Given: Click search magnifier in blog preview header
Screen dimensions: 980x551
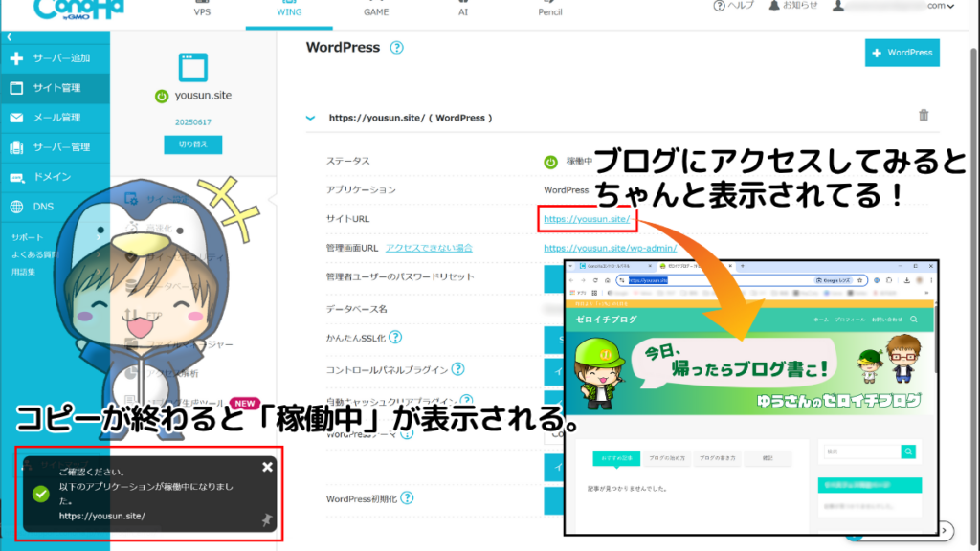Looking at the screenshot, I should [x=914, y=320].
